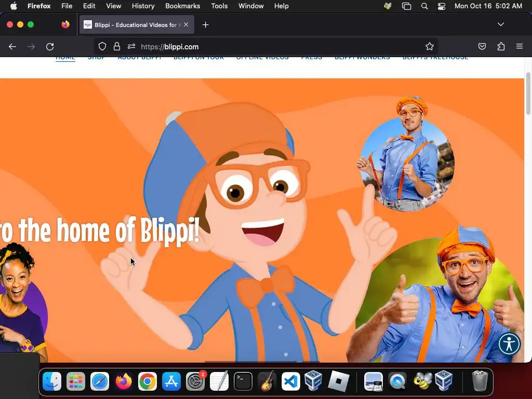
Task: Open the Help menu
Action: (281, 6)
